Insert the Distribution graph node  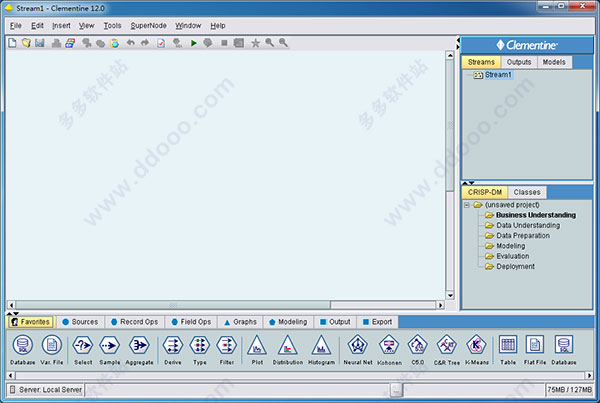click(288, 349)
